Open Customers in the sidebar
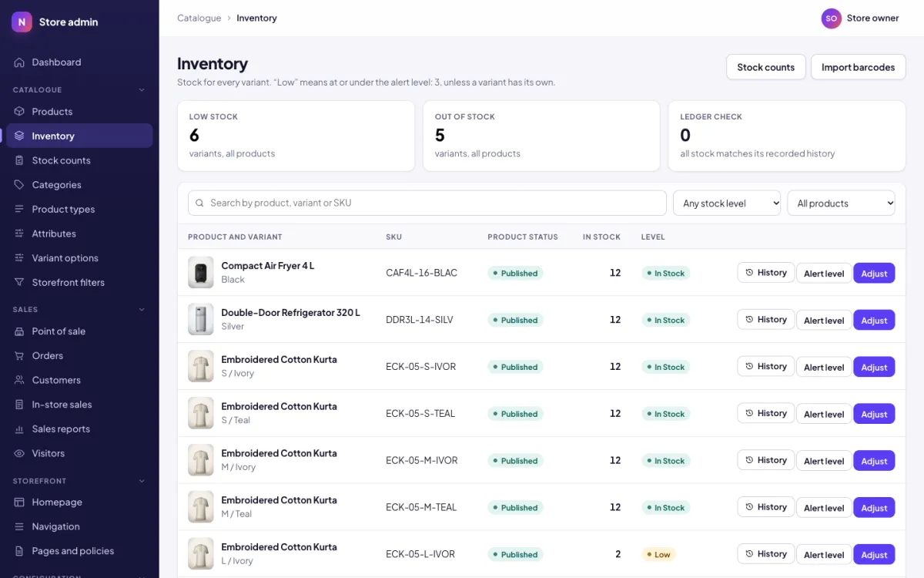924x578 pixels. (x=79, y=380)
